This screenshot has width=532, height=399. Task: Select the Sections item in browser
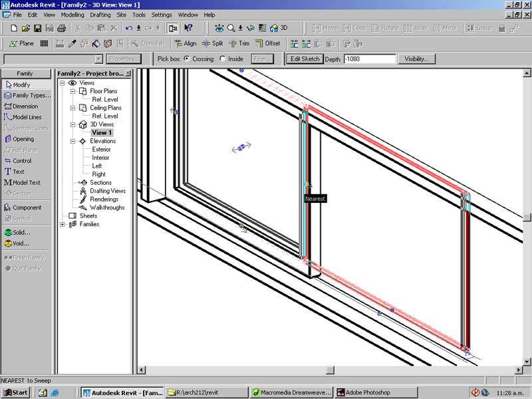tap(100, 182)
